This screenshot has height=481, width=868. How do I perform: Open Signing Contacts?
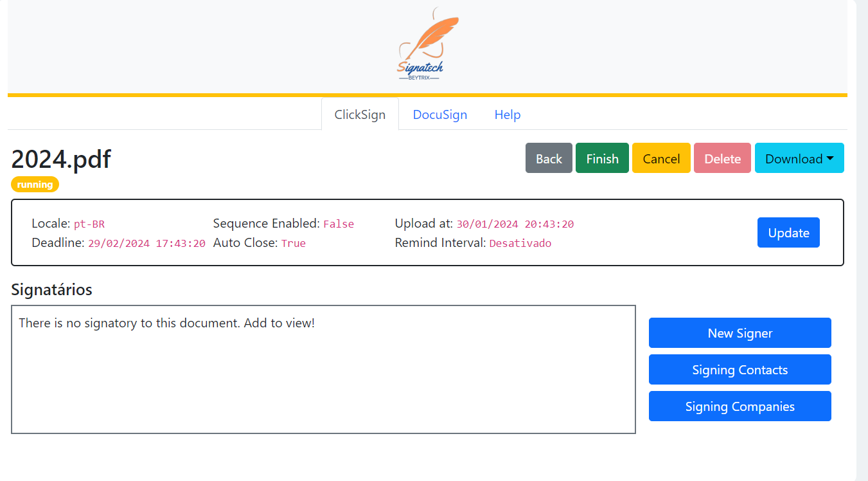pyautogui.click(x=740, y=370)
